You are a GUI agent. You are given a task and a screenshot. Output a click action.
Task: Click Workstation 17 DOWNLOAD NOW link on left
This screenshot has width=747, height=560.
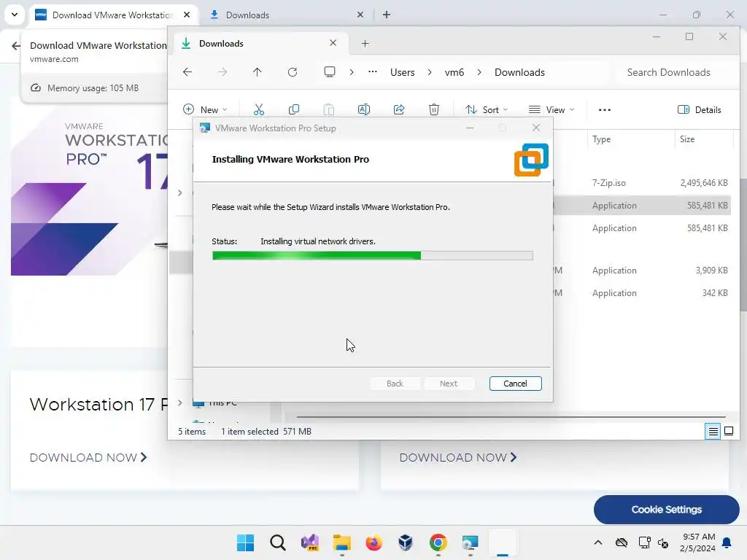tap(88, 458)
